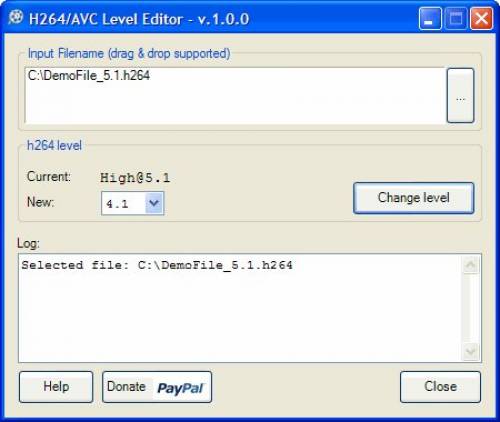Click the 'Selected file' log line
500x422 pixels.
click(x=157, y=265)
